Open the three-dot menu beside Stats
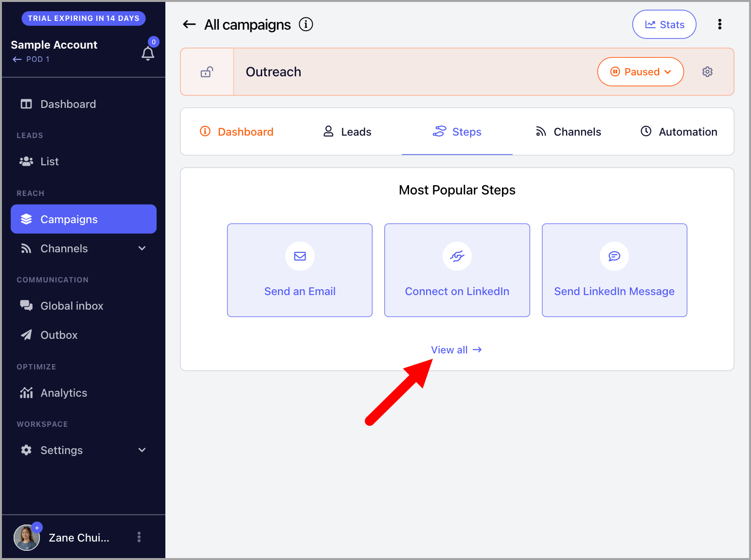 [x=720, y=24]
